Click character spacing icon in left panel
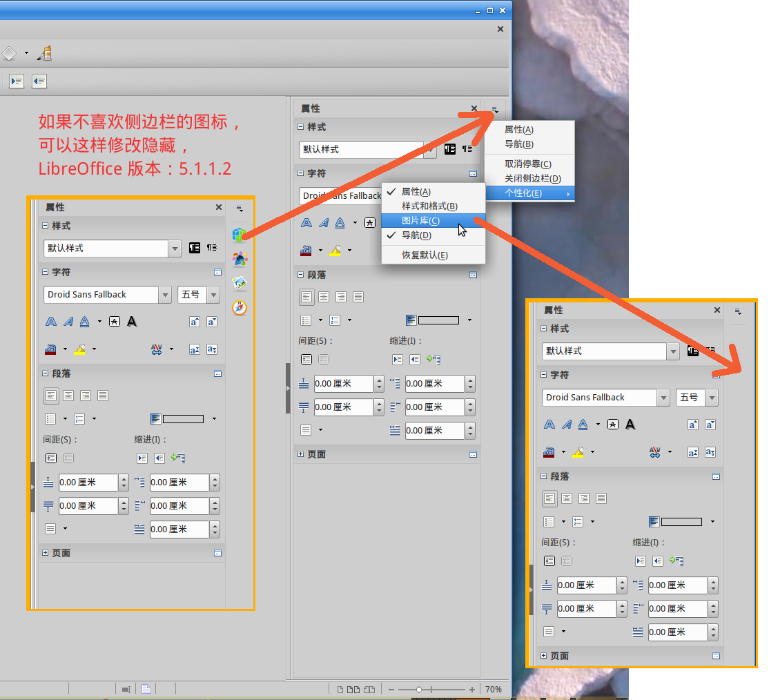 (x=157, y=349)
